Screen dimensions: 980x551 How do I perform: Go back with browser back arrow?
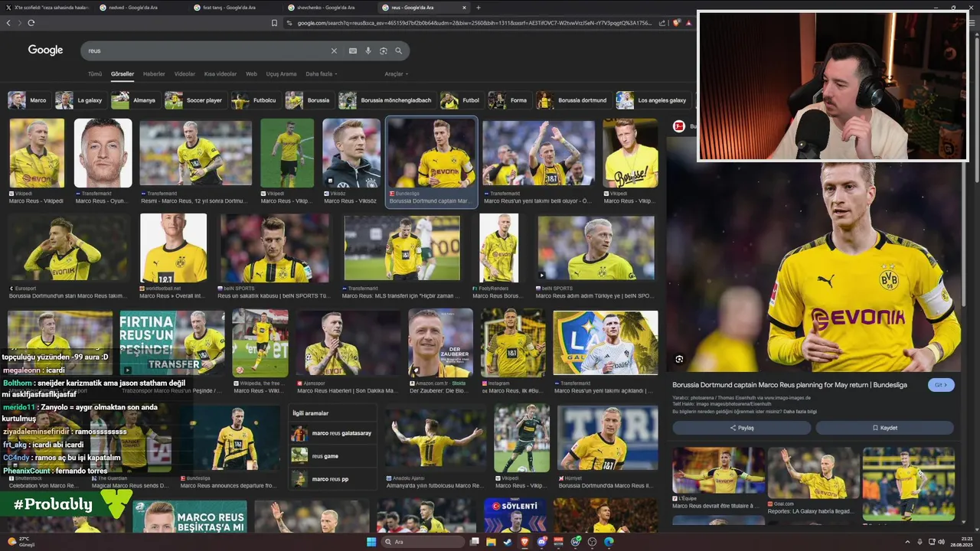pos(8,23)
